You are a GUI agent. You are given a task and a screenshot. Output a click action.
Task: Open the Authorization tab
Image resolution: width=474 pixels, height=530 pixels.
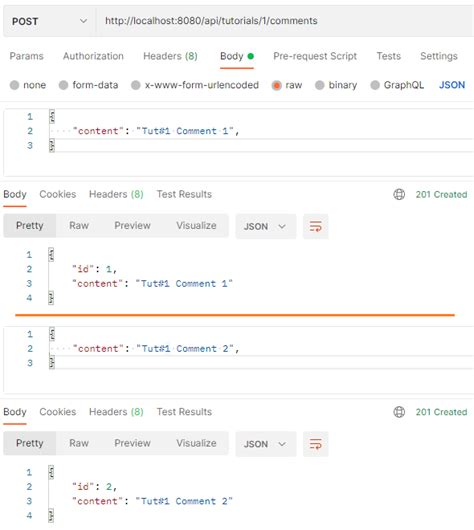(x=93, y=56)
